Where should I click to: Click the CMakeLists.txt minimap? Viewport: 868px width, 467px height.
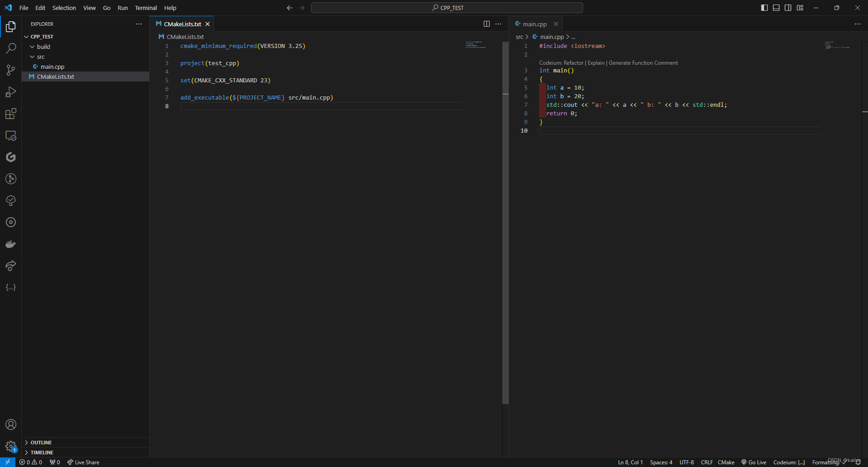pos(476,45)
